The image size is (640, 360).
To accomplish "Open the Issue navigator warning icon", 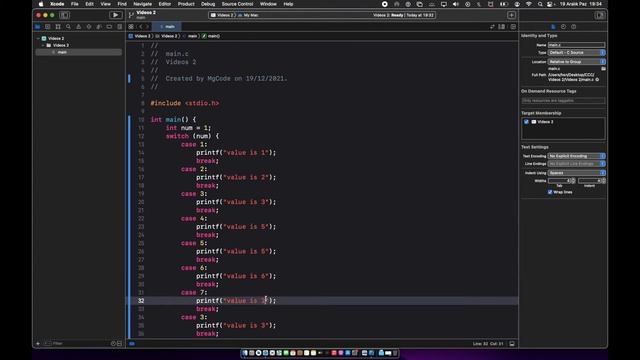I will click(x=78, y=27).
